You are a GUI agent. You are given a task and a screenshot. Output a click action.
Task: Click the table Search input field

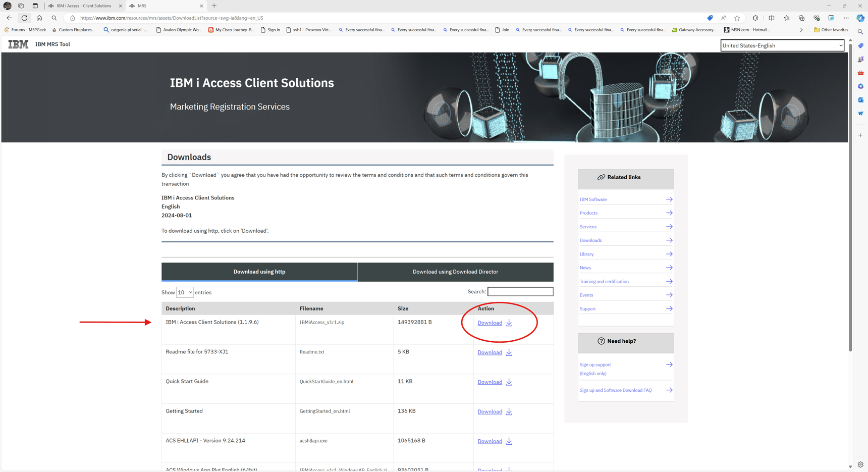pyautogui.click(x=520, y=291)
